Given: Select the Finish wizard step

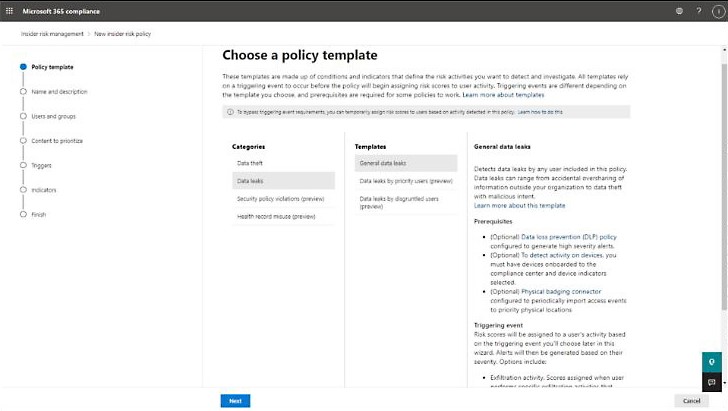Looking at the screenshot, I should click(x=33, y=215).
